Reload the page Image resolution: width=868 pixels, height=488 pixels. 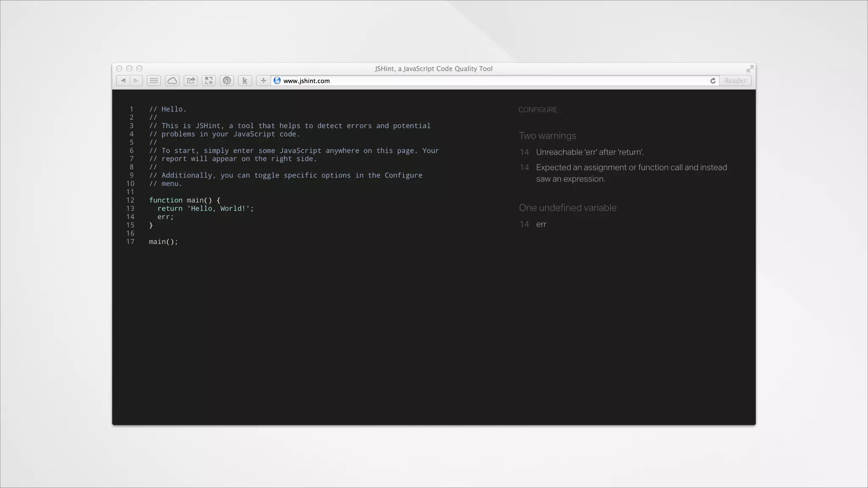(x=713, y=80)
